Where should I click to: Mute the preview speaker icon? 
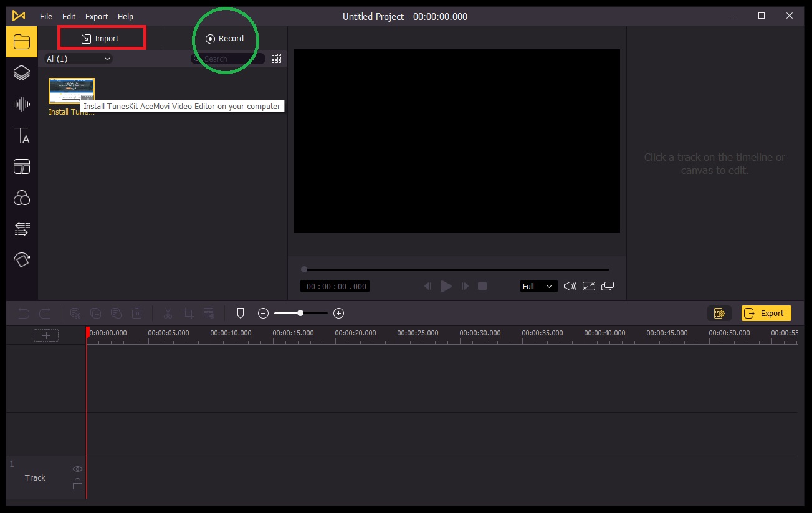pos(569,285)
